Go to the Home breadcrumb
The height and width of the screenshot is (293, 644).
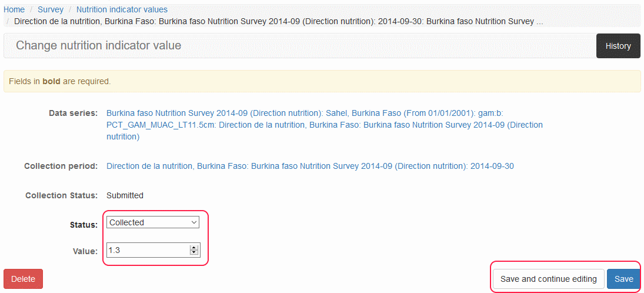14,9
